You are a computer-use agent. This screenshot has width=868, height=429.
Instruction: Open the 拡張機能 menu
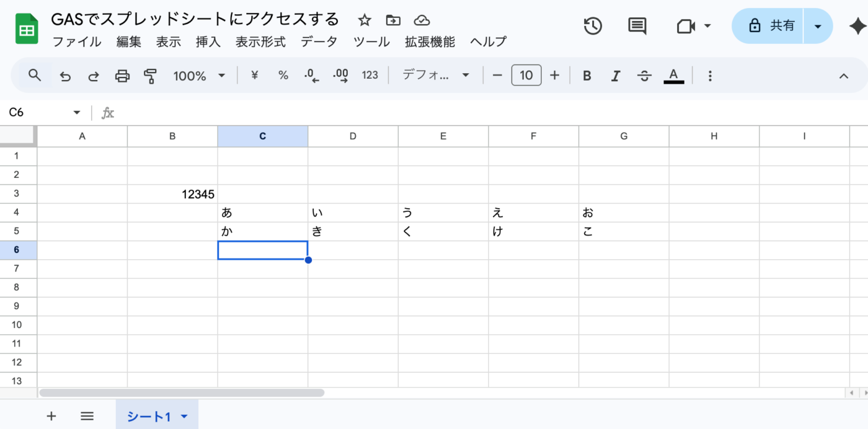pos(430,42)
